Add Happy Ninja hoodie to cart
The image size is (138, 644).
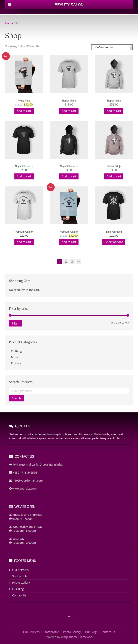click(114, 111)
